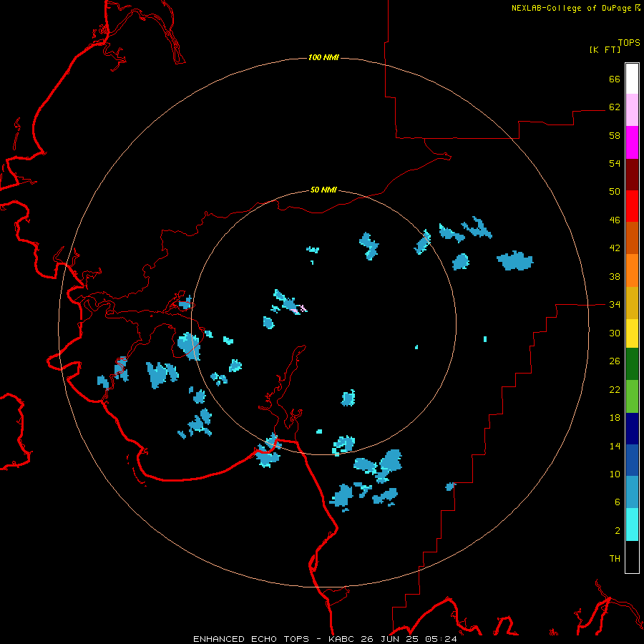Click the legend value "66"

pyautogui.click(x=615, y=79)
